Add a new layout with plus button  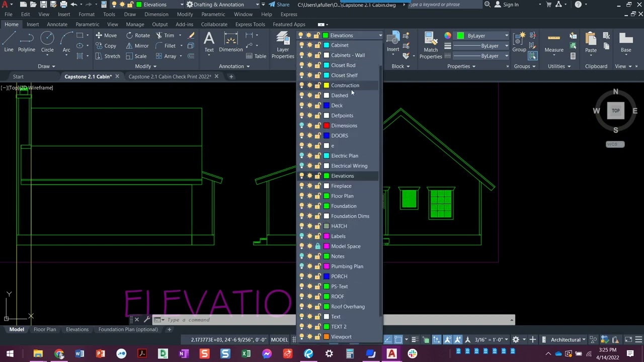click(x=170, y=329)
